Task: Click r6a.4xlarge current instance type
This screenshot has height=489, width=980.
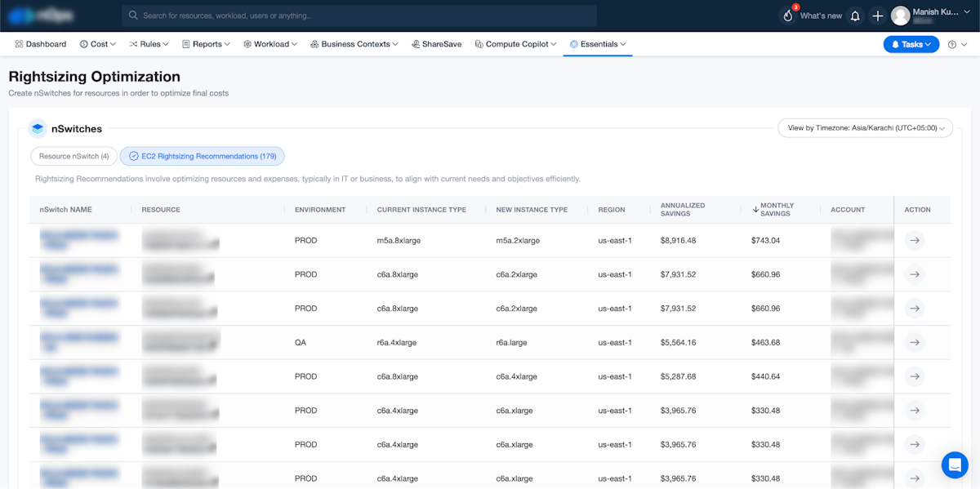Action: point(396,343)
